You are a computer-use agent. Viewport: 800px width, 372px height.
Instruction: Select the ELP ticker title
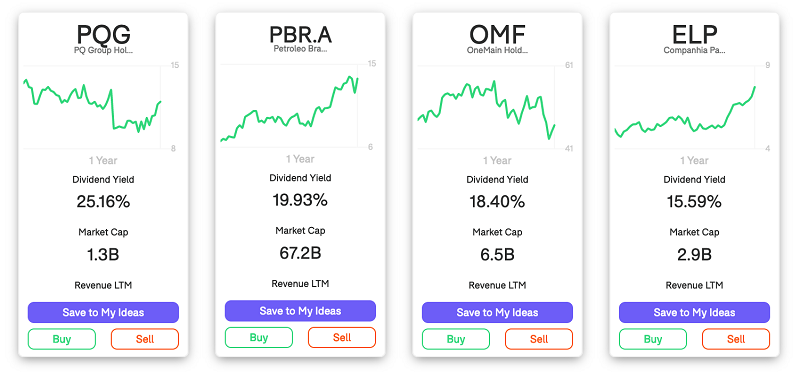694,34
